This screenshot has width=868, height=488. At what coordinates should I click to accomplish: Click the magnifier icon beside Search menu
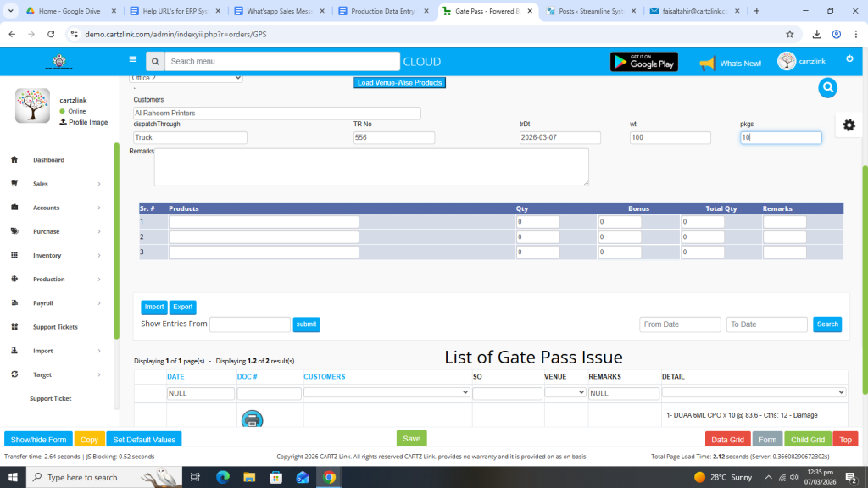(x=154, y=62)
